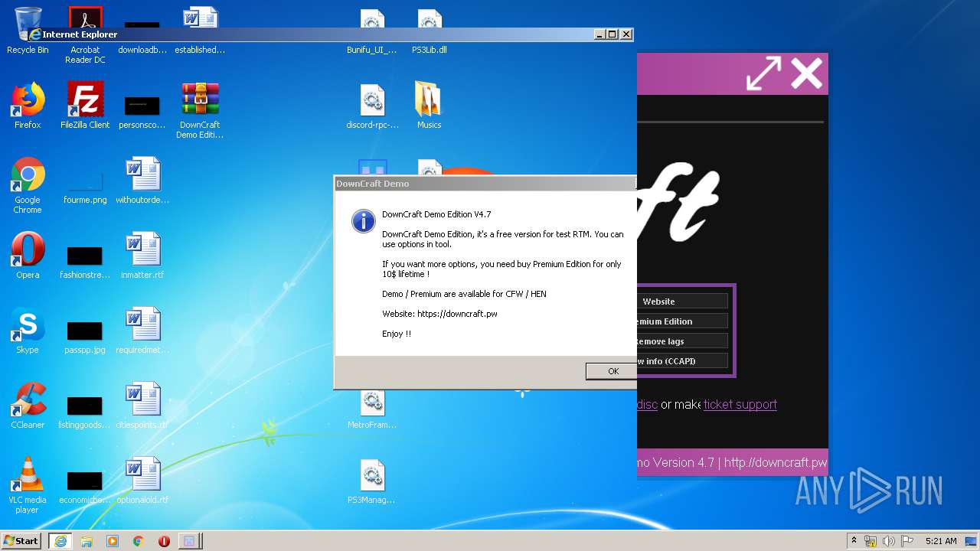This screenshot has height=551, width=980.
Task: Select the fourme.png file
Action: click(85, 189)
